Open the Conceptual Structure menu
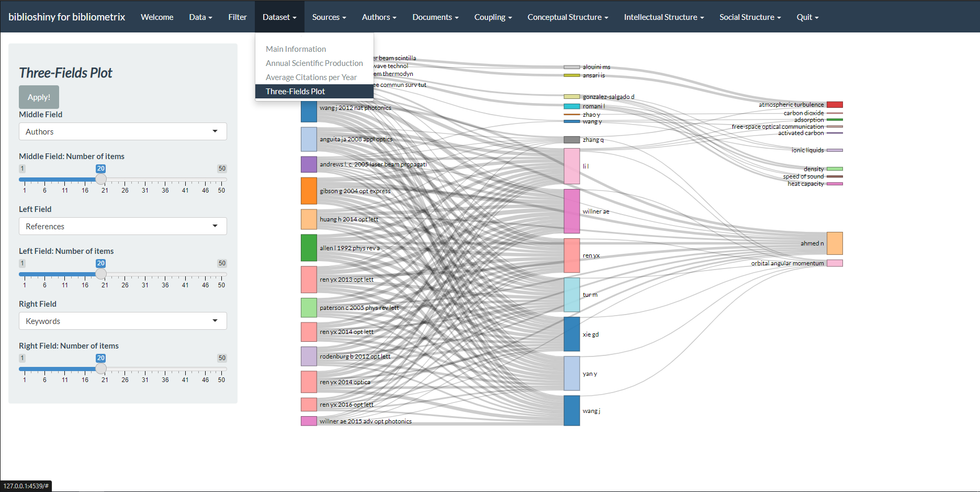The width and height of the screenshot is (980, 492). point(568,17)
